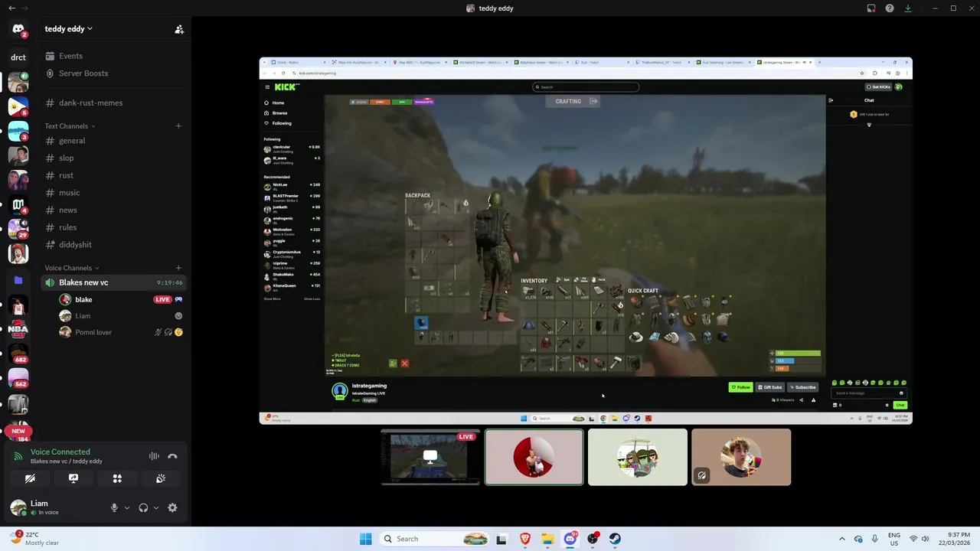Image resolution: width=980 pixels, height=551 pixels.
Task: Select blake's live stream thumbnail tile
Action: [x=431, y=457]
